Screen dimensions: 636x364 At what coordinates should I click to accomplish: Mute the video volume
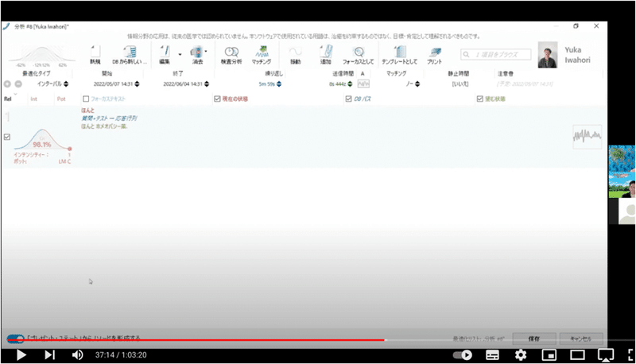click(x=77, y=355)
